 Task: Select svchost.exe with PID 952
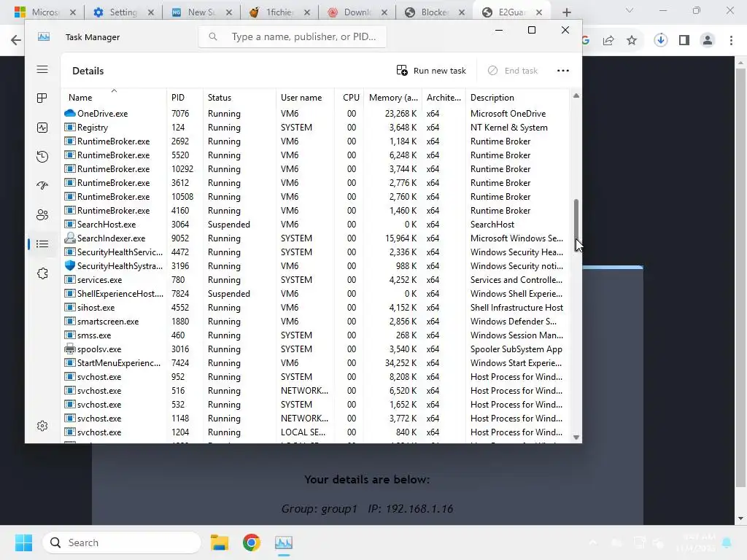[316, 376]
